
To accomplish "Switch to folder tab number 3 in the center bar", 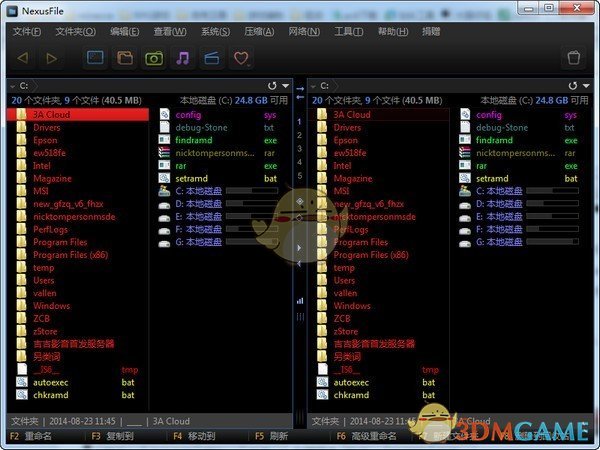I will 299,148.
